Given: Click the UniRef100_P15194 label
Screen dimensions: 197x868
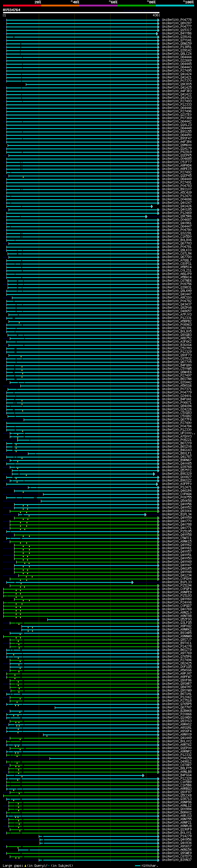Looking at the screenshot, I should (x=177, y=585).
